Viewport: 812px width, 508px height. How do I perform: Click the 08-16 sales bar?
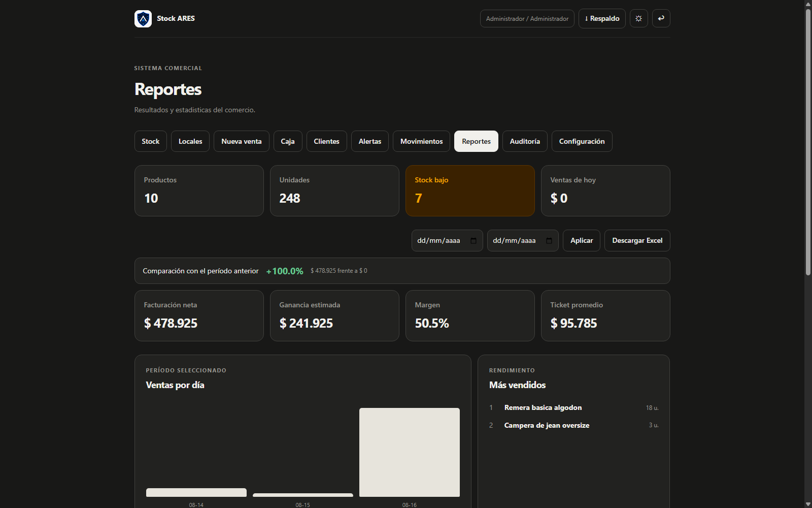[410, 452]
